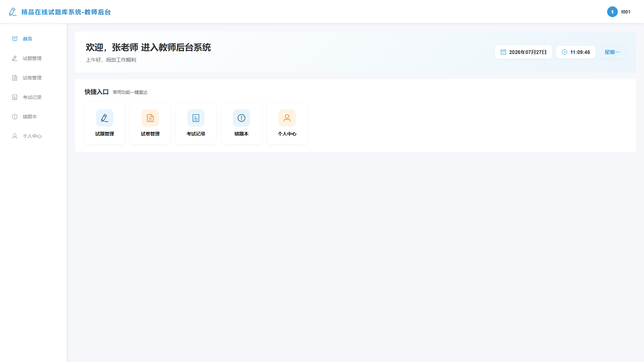Go to 试卷管理 in the sidebar
This screenshot has height=362, width=644.
[33, 78]
